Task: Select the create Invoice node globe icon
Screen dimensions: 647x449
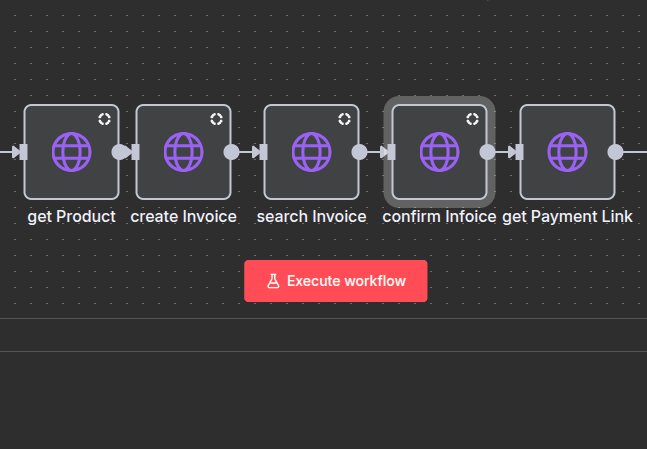Action: click(x=183, y=152)
